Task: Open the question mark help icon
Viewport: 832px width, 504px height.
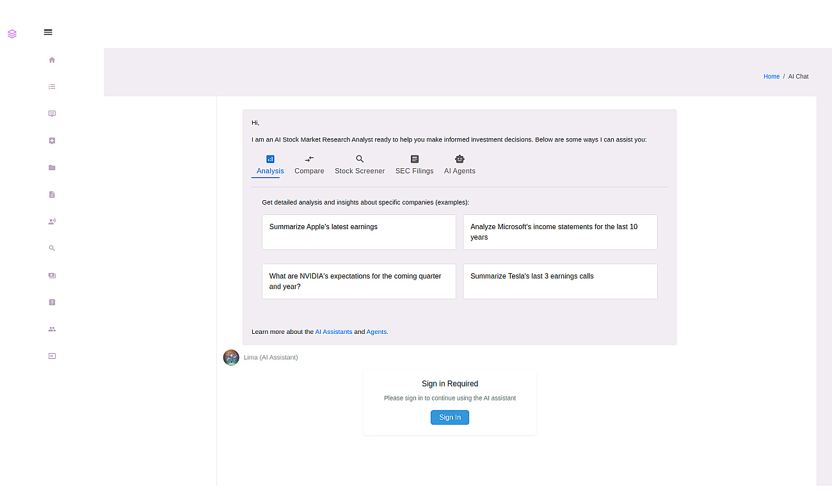Action: 52,302
